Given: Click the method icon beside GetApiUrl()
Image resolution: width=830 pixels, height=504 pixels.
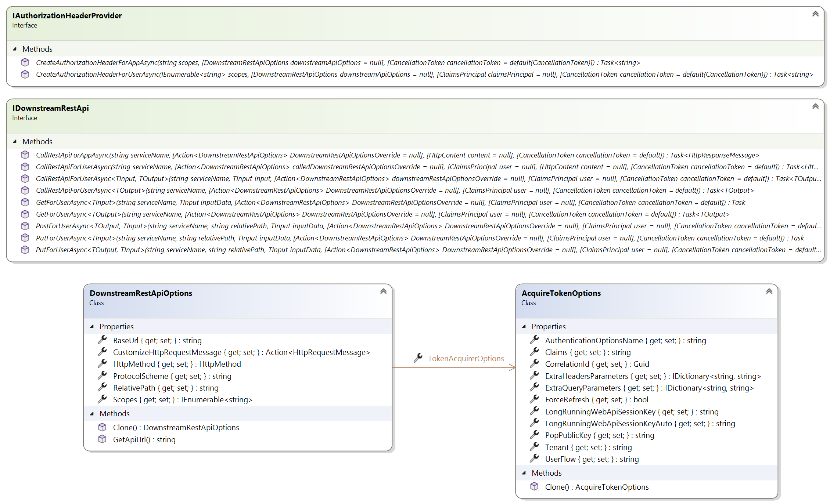Looking at the screenshot, I should (x=103, y=439).
